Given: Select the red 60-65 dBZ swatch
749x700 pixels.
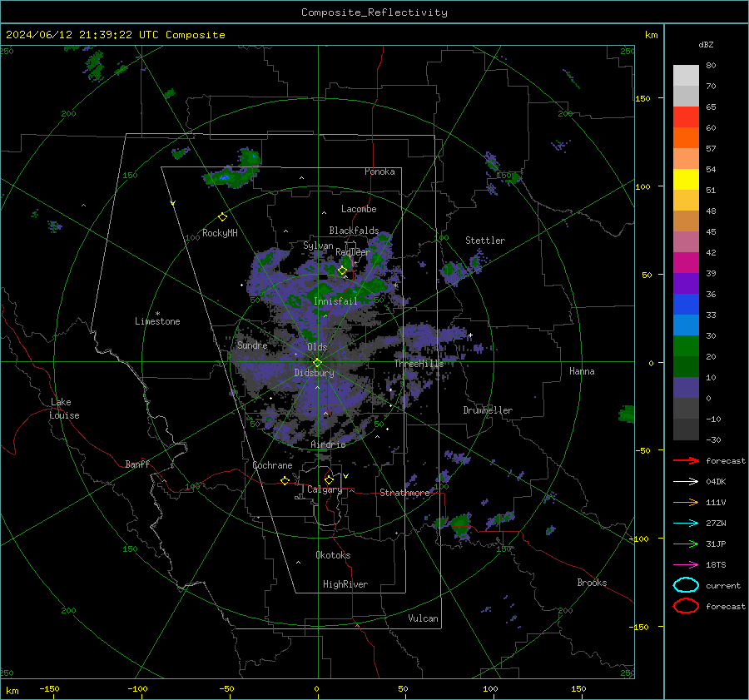Looking at the screenshot, I should pos(686,117).
